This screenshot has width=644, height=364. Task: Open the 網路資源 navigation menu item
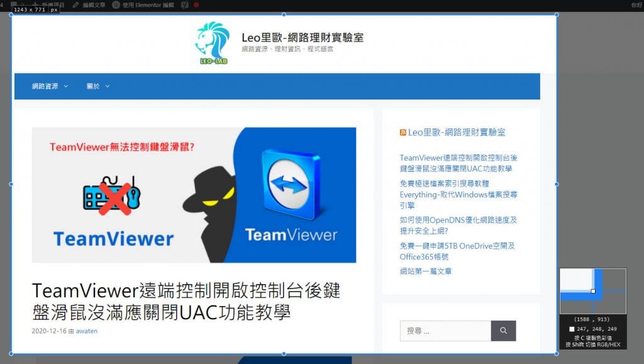coord(45,86)
